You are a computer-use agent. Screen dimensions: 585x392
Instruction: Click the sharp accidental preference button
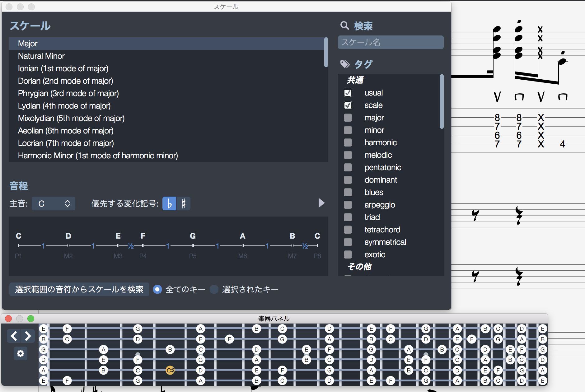coord(184,204)
